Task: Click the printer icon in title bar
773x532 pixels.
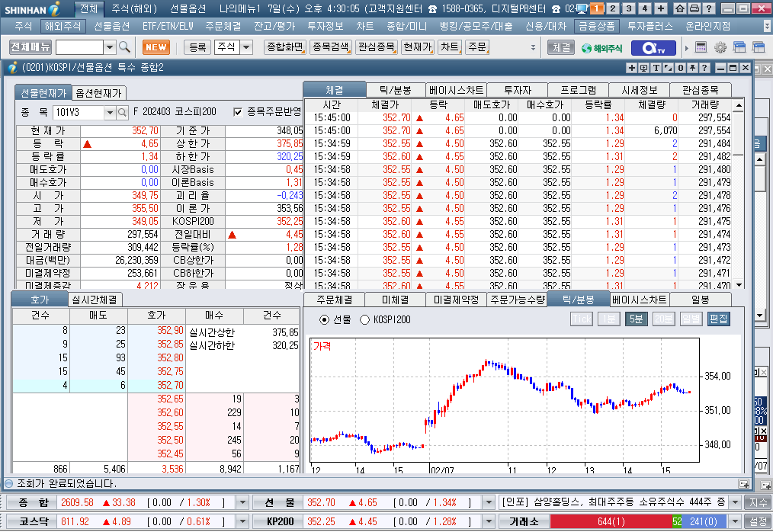Action: click(694, 8)
